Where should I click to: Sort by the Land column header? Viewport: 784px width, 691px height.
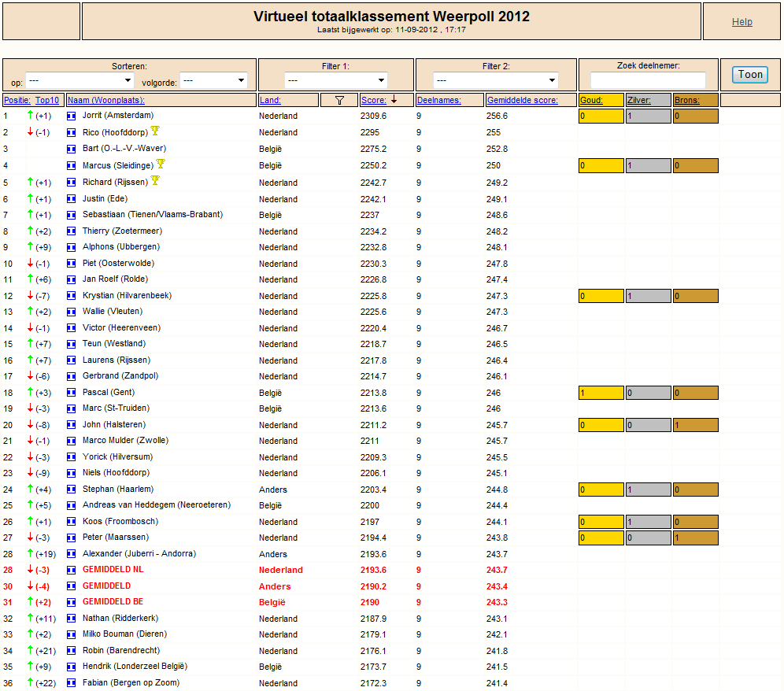coord(270,100)
